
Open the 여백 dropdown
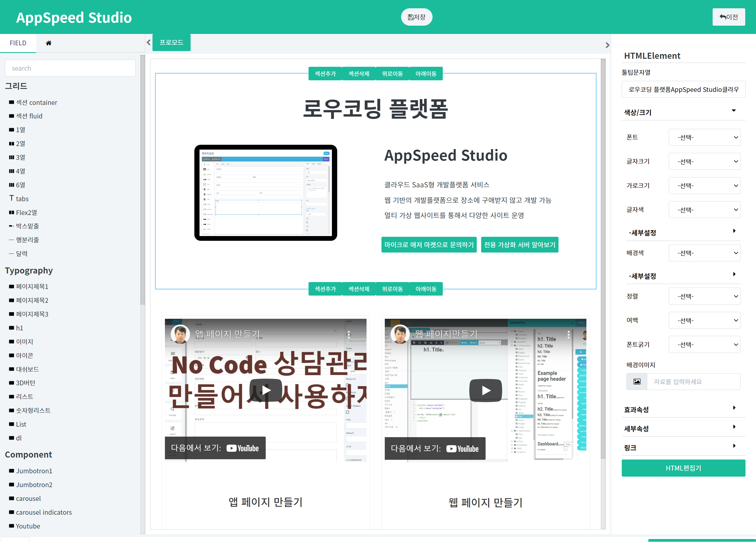click(x=704, y=320)
